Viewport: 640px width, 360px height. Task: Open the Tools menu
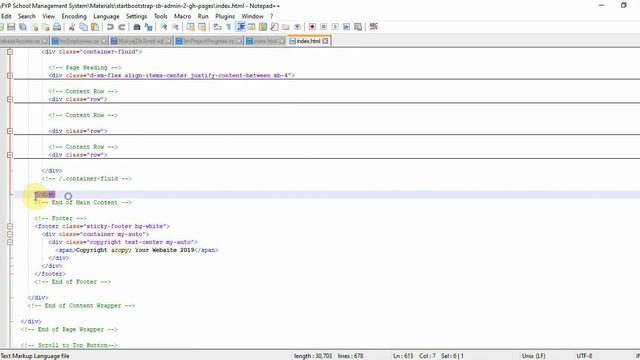160,16
